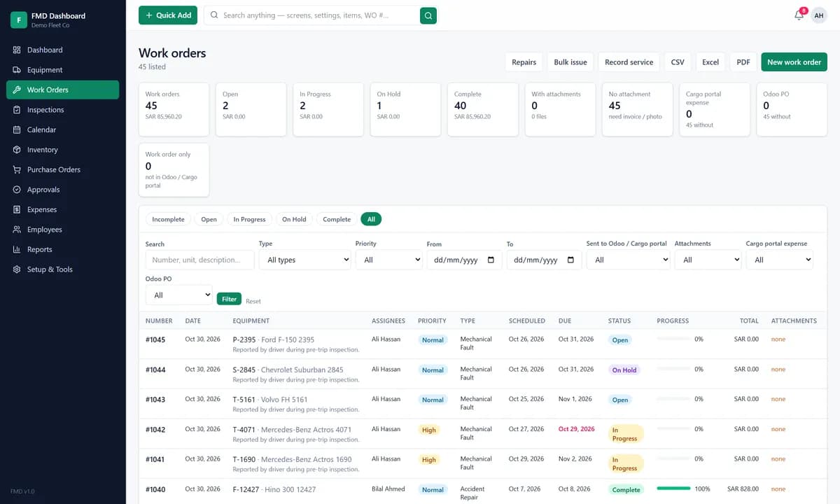
Task: Click the Calendar icon in sidebar
Action: click(17, 129)
